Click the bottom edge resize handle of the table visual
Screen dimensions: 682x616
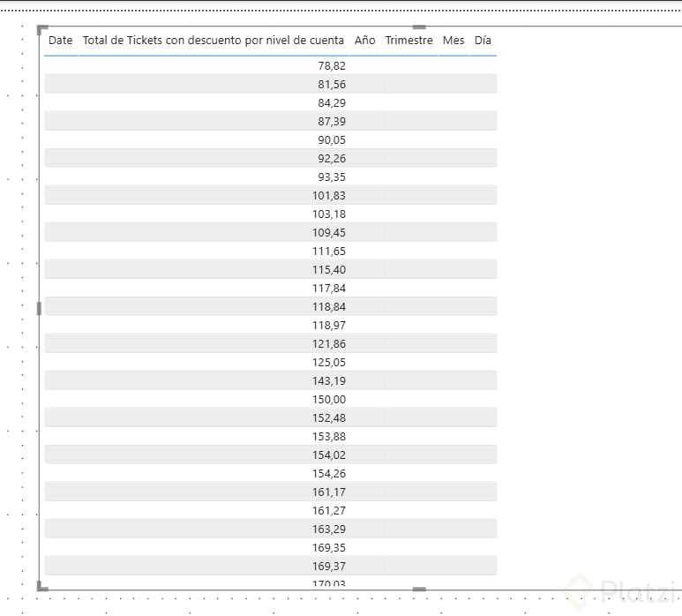[x=419, y=589]
